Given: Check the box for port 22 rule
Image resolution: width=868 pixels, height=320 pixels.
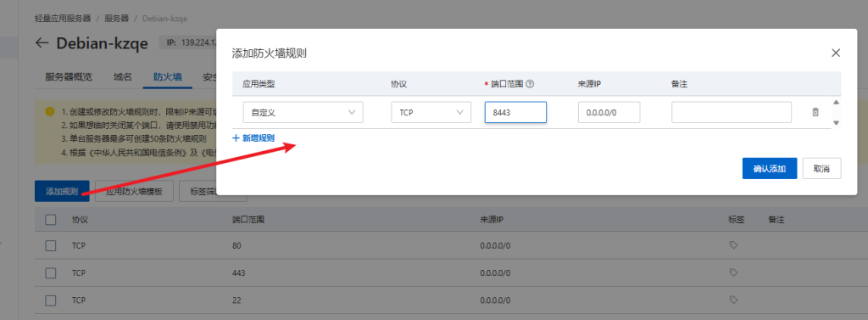Looking at the screenshot, I should (x=51, y=300).
